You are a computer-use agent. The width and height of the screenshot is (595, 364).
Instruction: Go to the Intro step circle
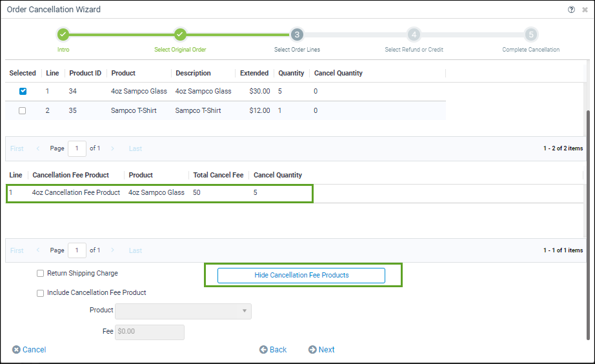(x=63, y=35)
